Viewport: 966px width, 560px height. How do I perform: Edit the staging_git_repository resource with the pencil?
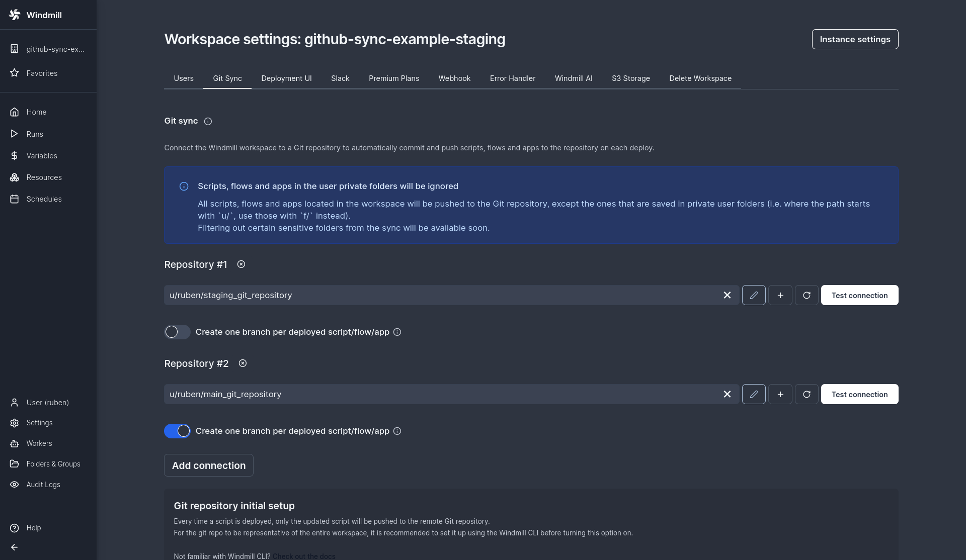click(754, 295)
